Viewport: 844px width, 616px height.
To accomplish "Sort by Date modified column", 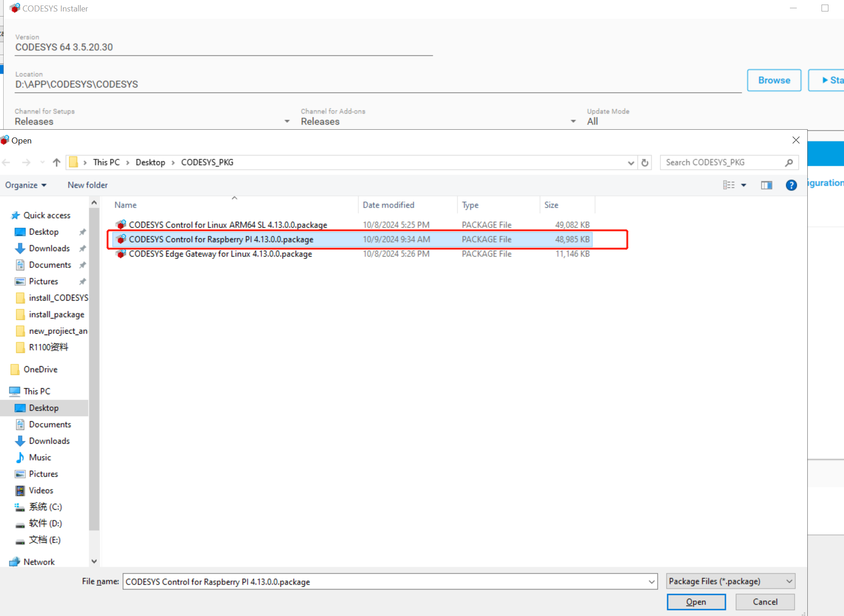I will [408, 205].
